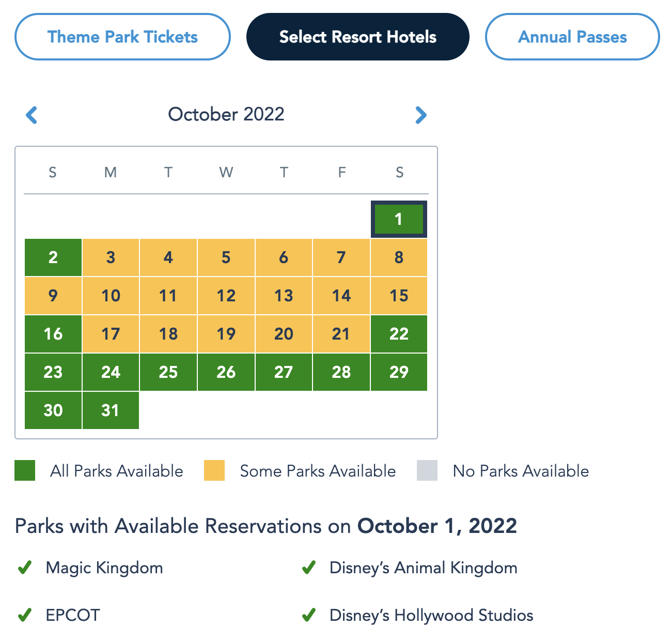Click October 22 date cell

(x=399, y=334)
